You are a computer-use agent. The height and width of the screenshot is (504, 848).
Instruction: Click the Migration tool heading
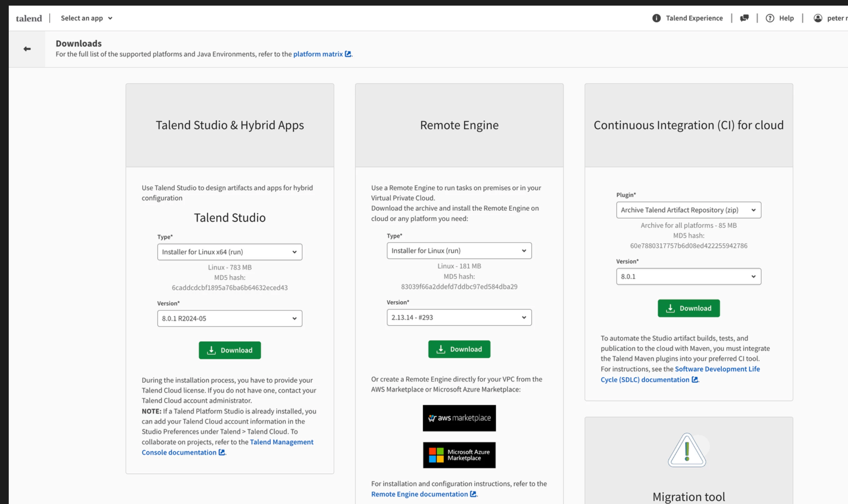pyautogui.click(x=689, y=497)
